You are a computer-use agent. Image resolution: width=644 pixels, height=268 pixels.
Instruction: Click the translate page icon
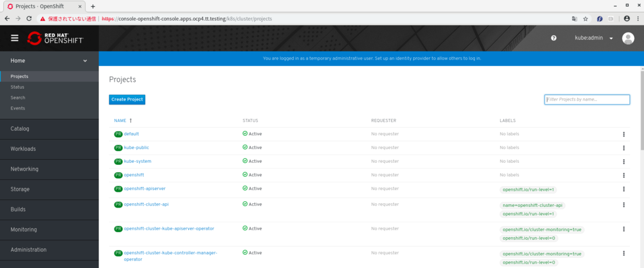point(575,18)
